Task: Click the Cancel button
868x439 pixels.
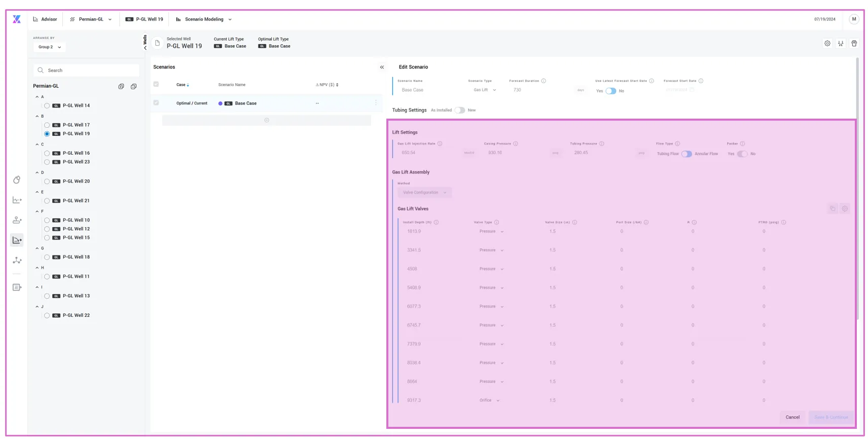Action: pos(792,417)
